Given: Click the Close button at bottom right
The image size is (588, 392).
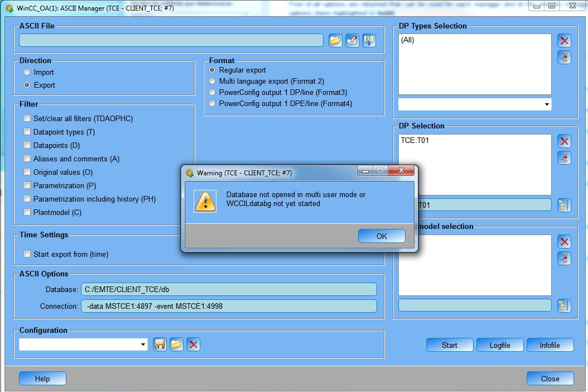Looking at the screenshot, I should (x=550, y=379).
